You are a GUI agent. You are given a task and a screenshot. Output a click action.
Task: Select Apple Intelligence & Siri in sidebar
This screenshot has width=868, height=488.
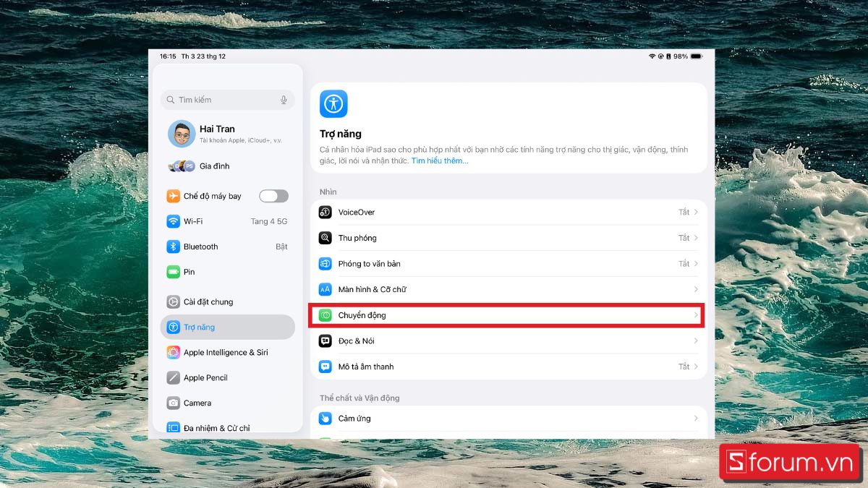click(228, 353)
